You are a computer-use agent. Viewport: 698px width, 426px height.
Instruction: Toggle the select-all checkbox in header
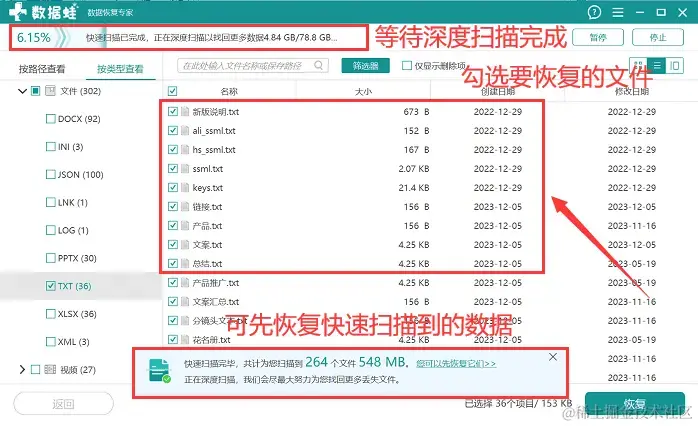(x=173, y=91)
